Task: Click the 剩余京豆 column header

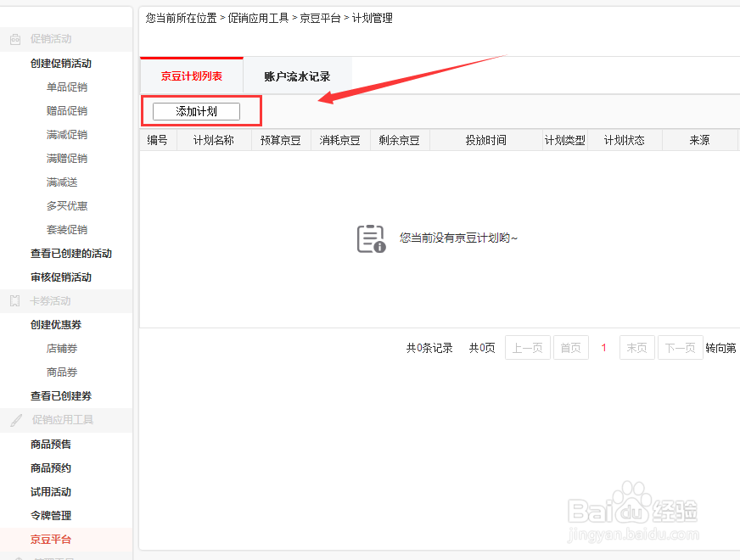Action: 399,140
